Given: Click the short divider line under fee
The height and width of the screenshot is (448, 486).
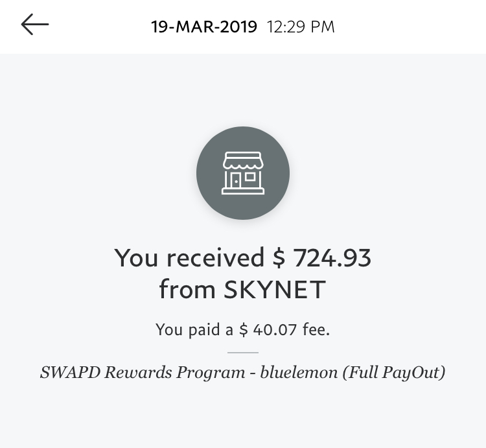Looking at the screenshot, I should pyautogui.click(x=243, y=353).
